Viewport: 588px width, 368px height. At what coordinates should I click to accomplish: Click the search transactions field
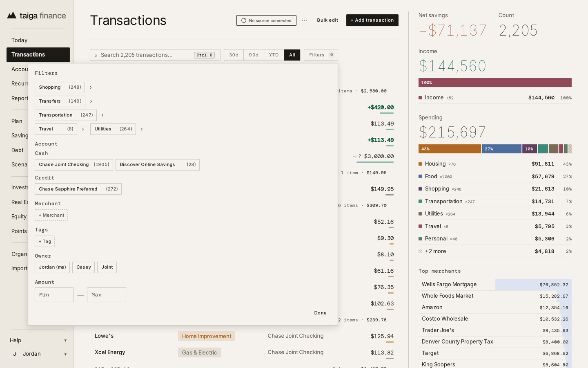pos(155,55)
